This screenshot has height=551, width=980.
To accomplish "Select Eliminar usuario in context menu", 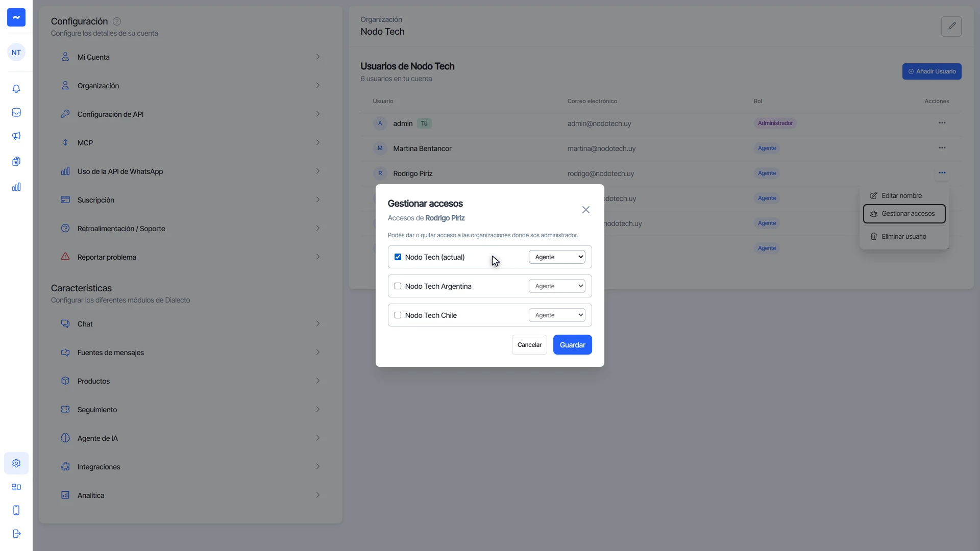I will (x=904, y=237).
